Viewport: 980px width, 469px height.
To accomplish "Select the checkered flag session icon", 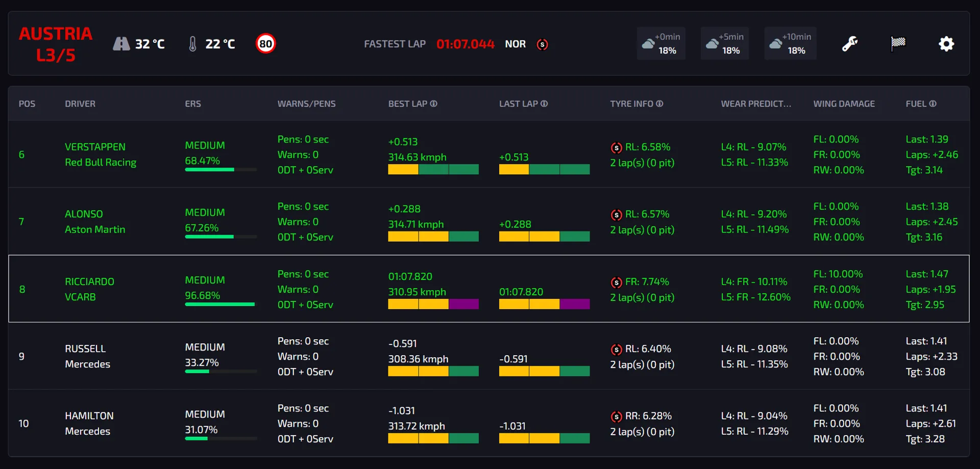I will coord(899,44).
